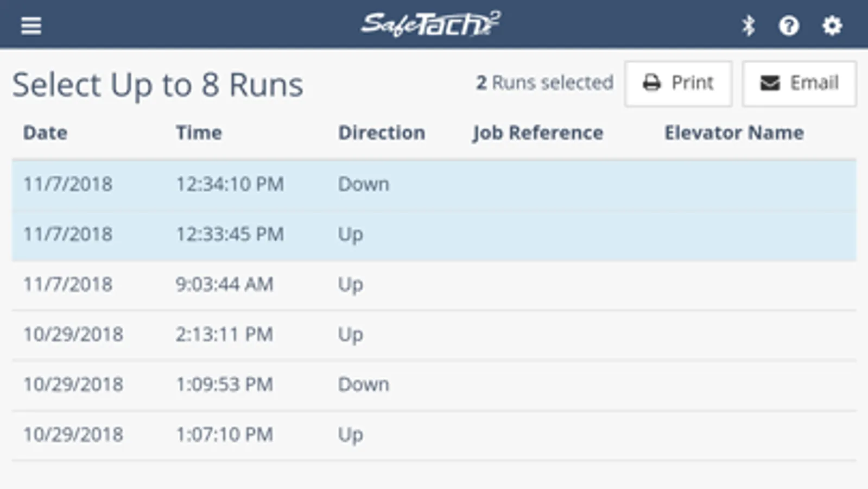Click the '2 Runs selected' label

coord(544,83)
